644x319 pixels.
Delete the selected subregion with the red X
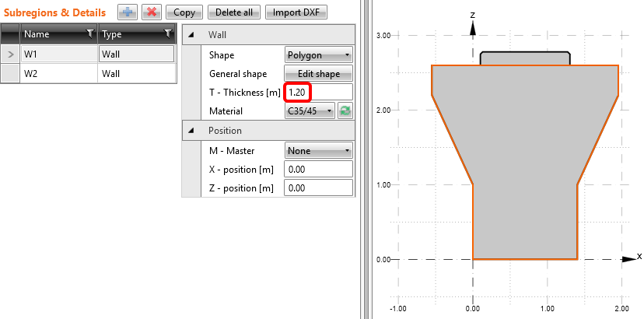(x=152, y=12)
